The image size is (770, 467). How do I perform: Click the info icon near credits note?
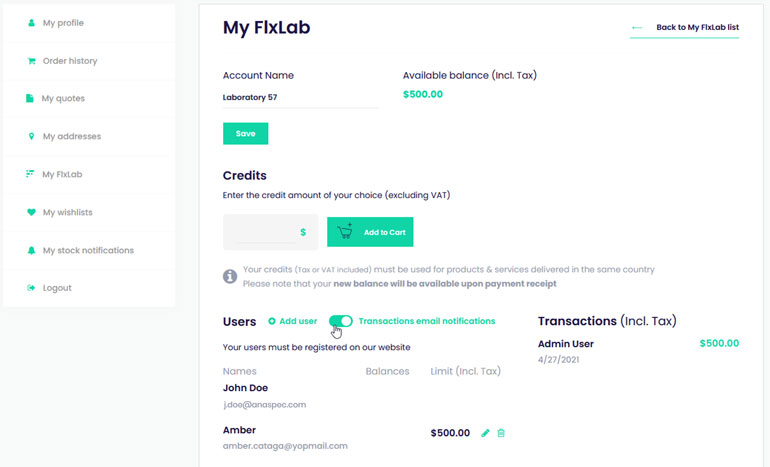(x=230, y=276)
